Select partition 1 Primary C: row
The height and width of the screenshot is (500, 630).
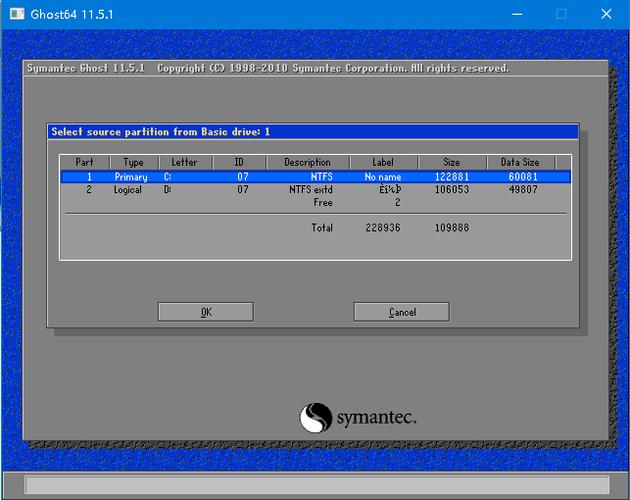pos(315,177)
